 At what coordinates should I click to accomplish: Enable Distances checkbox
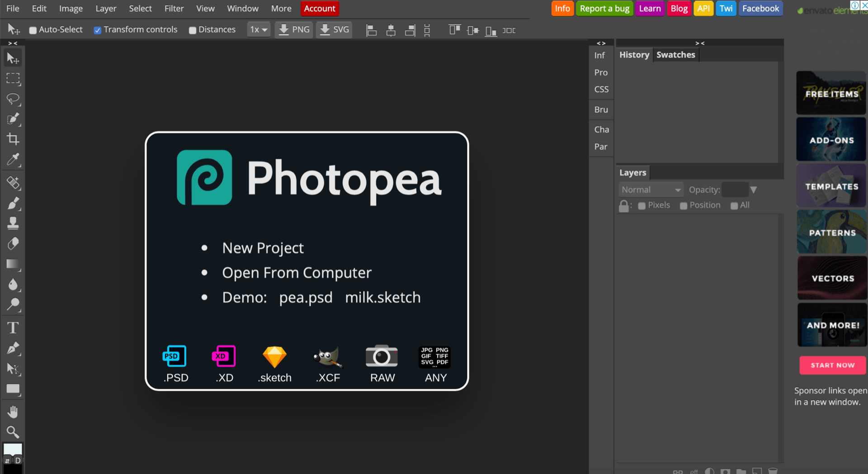pyautogui.click(x=192, y=30)
